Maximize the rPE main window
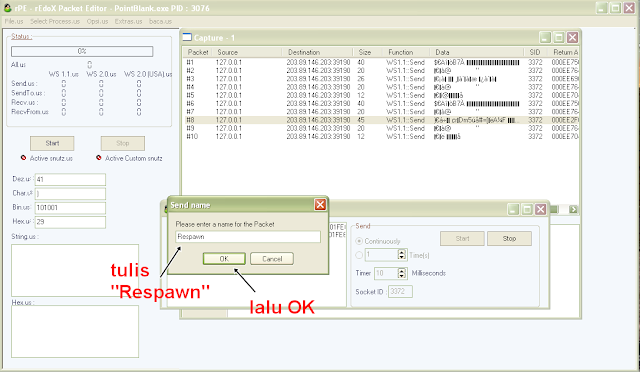Screen dimensions: 640x372 615,8
